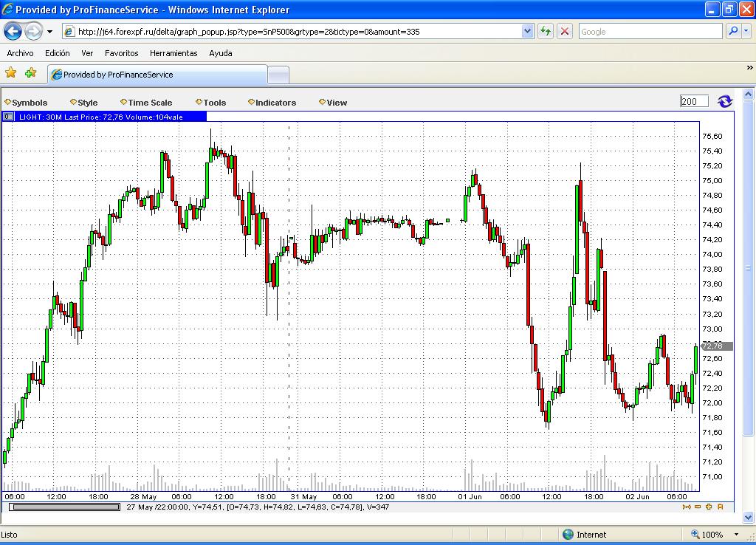
Task: Click the page scrollbar down arrow
Action: [x=749, y=518]
